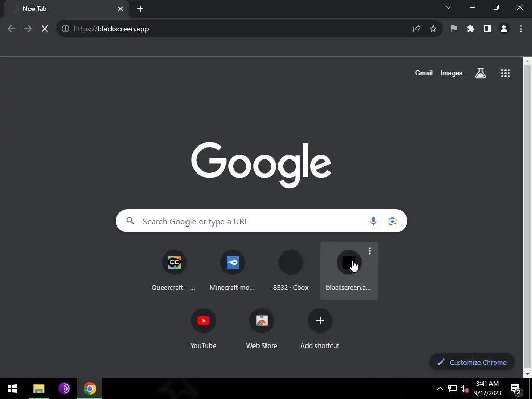Open the purple Tor Browser taskbar icon
532x399 pixels.
tap(64, 389)
